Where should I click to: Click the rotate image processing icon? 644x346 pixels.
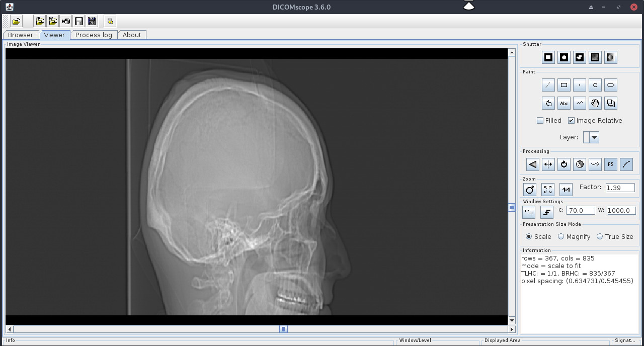[564, 164]
